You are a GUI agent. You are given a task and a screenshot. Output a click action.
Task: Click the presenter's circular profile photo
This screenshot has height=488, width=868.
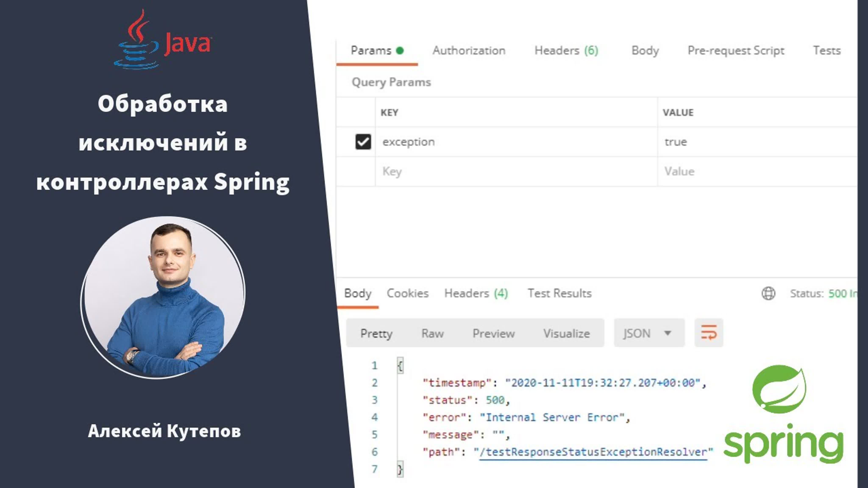coord(163,298)
